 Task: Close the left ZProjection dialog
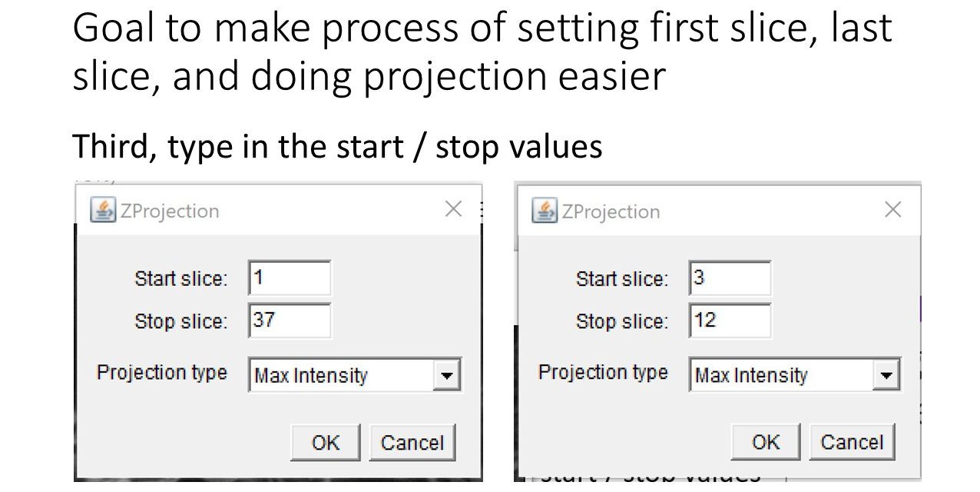(x=454, y=209)
